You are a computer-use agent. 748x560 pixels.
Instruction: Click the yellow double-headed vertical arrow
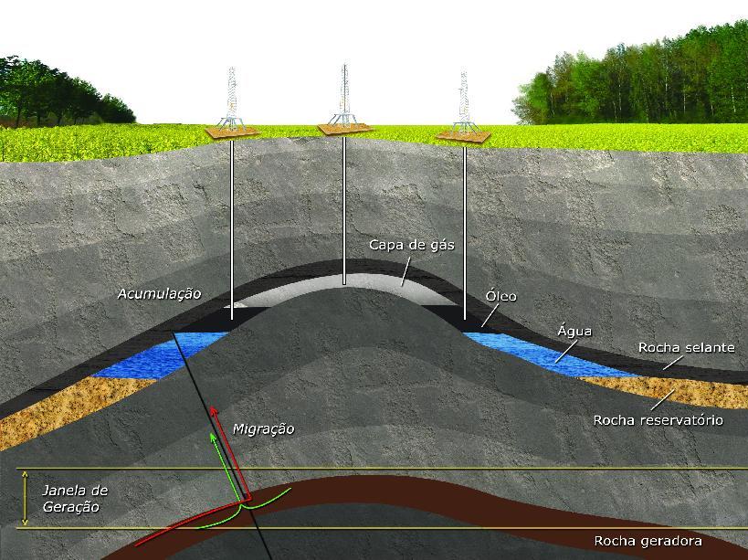coord(26,498)
